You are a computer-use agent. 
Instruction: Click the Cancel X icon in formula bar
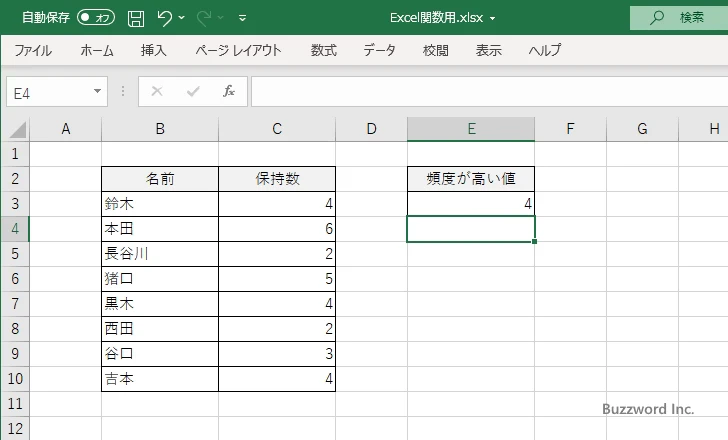coord(157,91)
